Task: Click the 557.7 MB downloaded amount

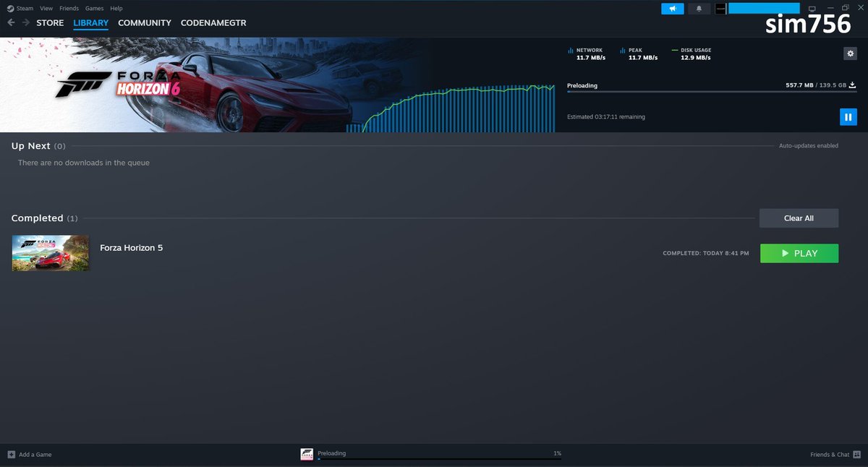Action: [800, 85]
